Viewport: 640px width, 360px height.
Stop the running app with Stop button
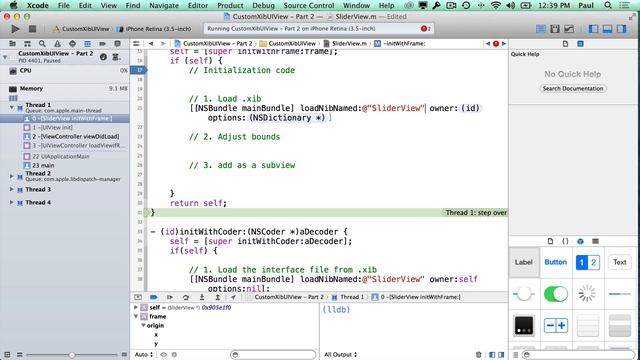click(x=32, y=29)
